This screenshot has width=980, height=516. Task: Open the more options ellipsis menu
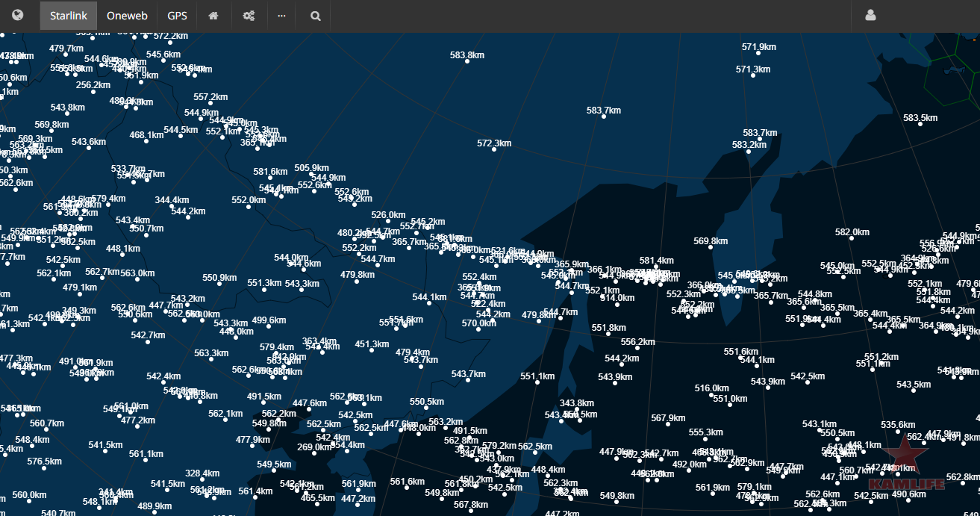[281, 16]
